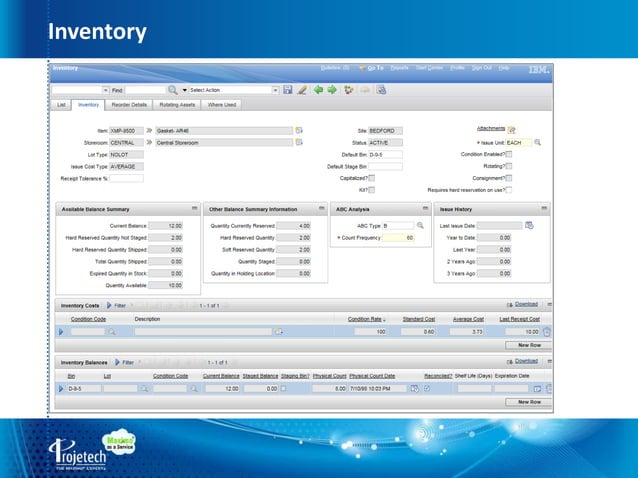
Task: Open the Rotating Assets tab
Action: (176, 104)
